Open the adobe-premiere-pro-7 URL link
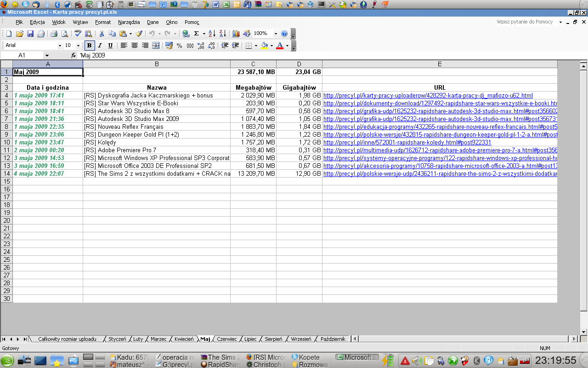588x368 pixels. tap(440, 150)
